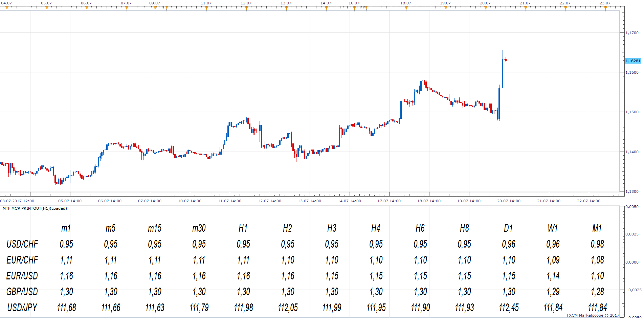
Task: Select the 09.07 day marker triangle
Action: pyautogui.click(x=155, y=8)
